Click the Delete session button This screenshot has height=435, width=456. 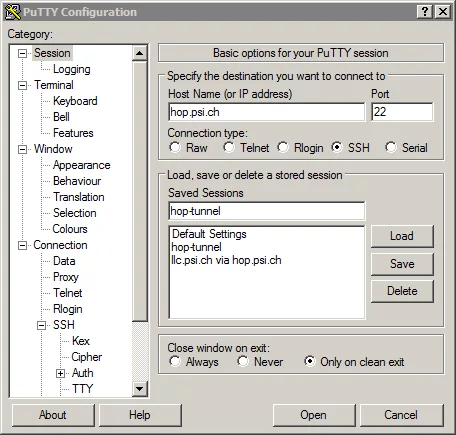click(402, 291)
